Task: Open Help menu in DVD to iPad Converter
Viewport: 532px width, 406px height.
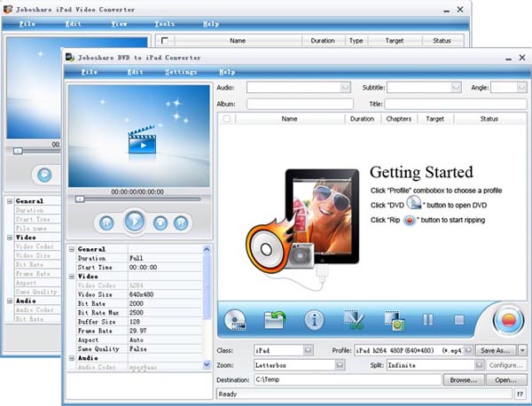Action: tap(227, 72)
